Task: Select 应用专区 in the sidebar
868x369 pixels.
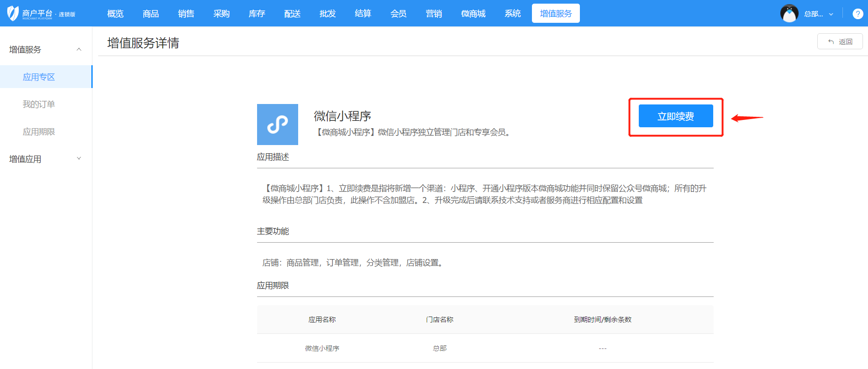Action: tap(39, 77)
